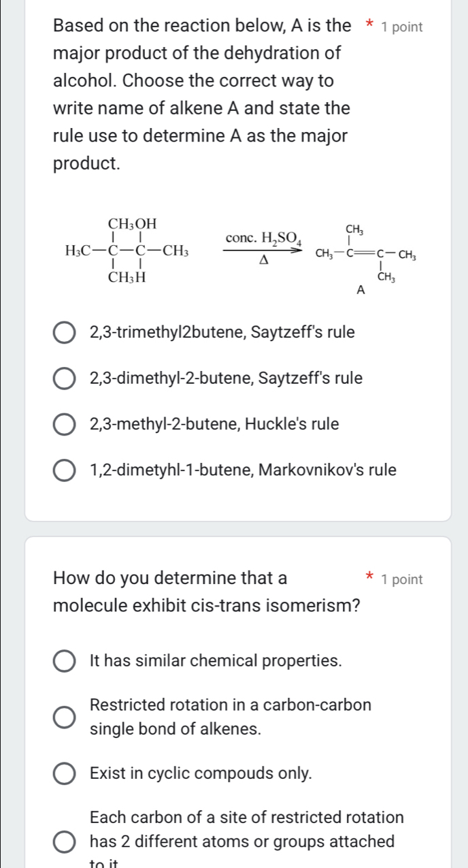Select the 'Restricted rotation in a carbon-carbon single bond' option
The image size is (468, 868).
pos(64,717)
